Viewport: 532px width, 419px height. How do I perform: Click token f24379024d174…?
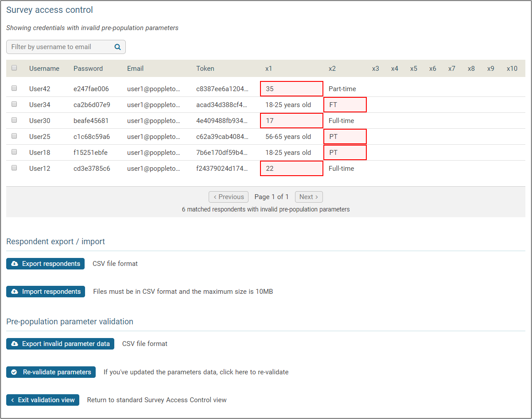[222, 169]
